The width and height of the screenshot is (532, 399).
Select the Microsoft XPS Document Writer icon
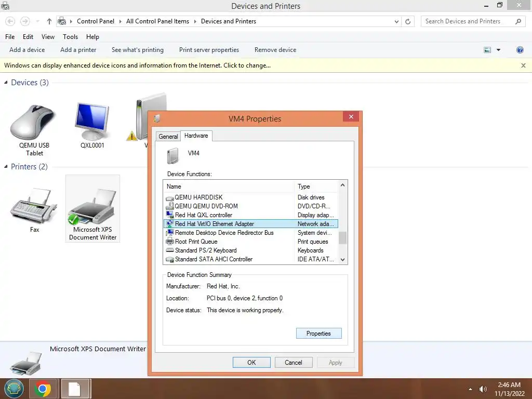coord(92,207)
